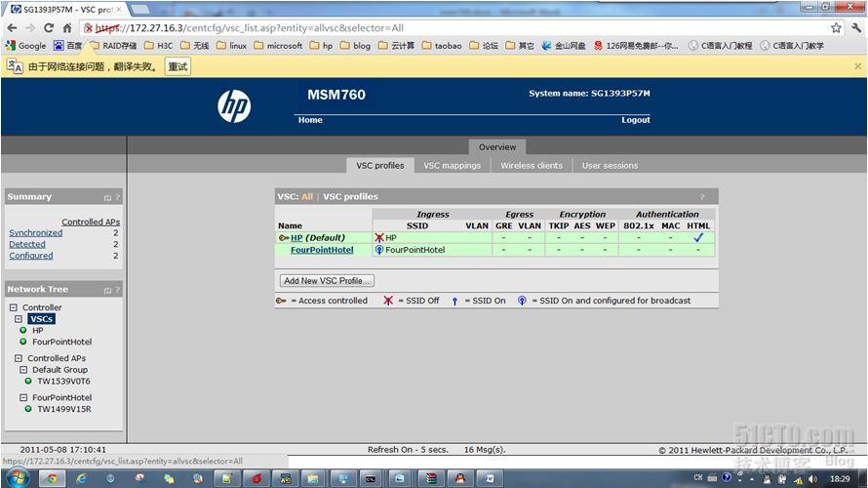Open the Controlled APs summary link
This screenshot has width=868, height=488.
[x=91, y=222]
